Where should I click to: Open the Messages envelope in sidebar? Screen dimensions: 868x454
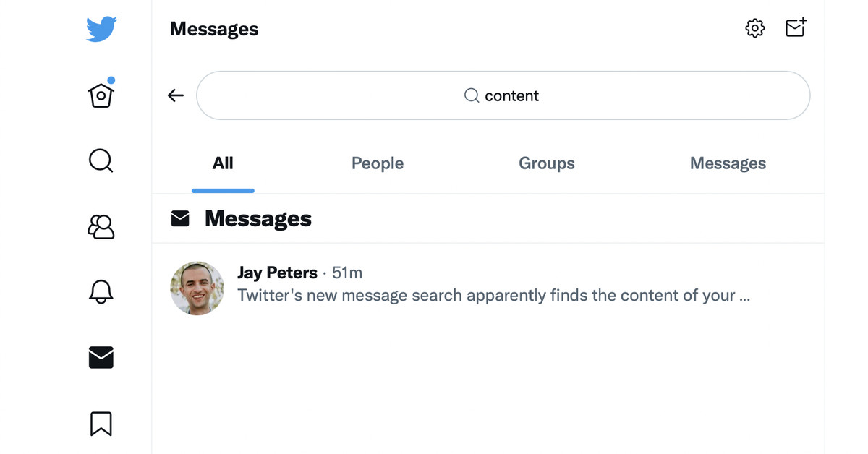(x=101, y=357)
